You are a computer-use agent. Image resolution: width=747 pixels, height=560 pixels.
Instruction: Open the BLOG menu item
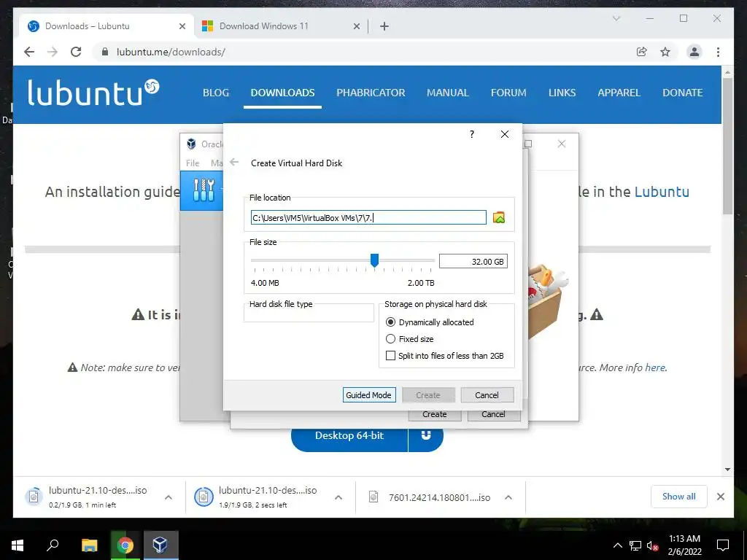click(x=216, y=93)
